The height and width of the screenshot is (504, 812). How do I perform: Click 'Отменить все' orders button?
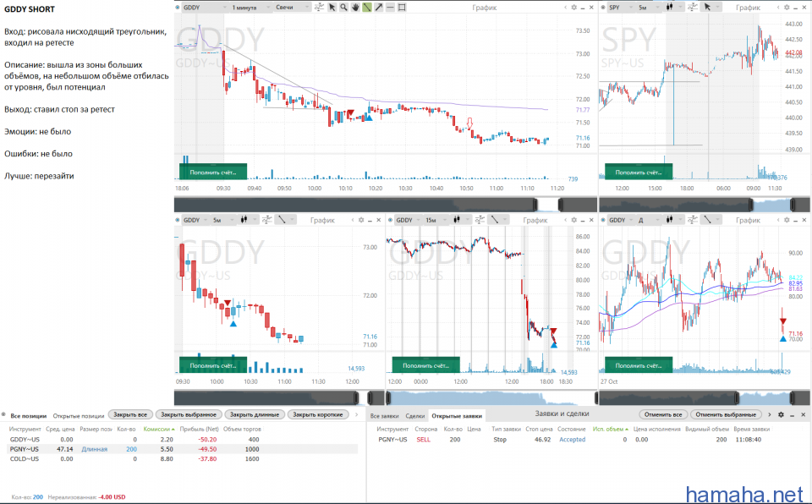click(x=663, y=414)
